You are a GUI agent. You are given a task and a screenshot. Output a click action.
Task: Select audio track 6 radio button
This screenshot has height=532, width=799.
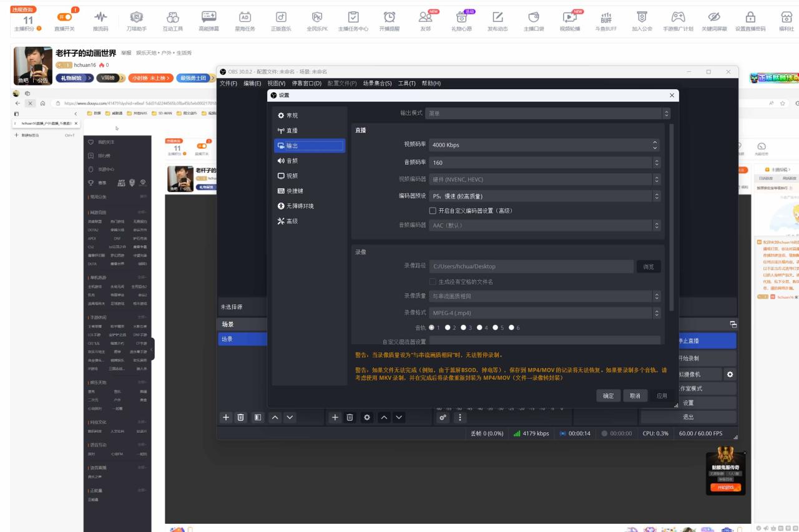512,327
